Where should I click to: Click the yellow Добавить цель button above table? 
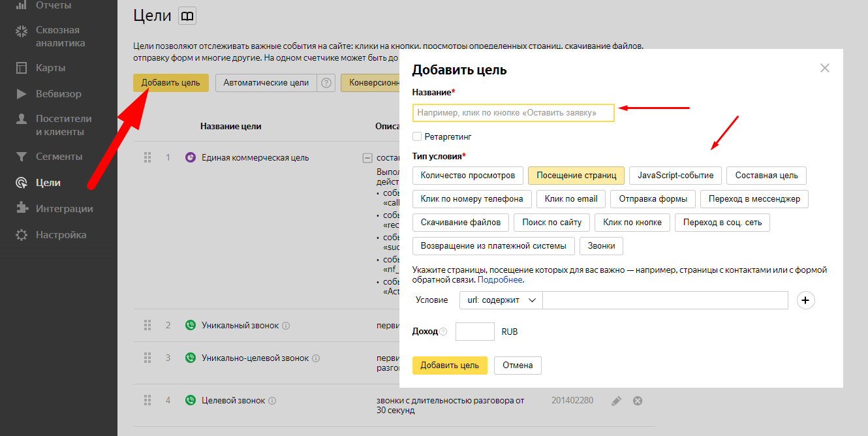pyautogui.click(x=171, y=83)
